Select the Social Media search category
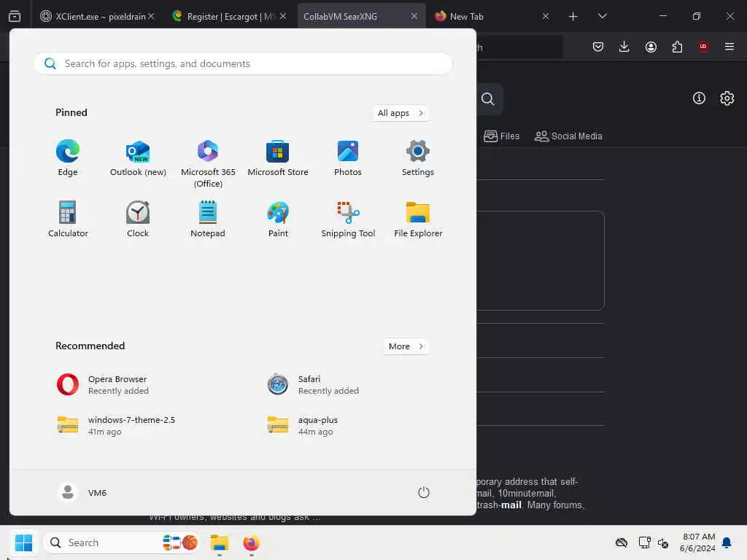Image resolution: width=747 pixels, height=560 pixels. (x=568, y=136)
